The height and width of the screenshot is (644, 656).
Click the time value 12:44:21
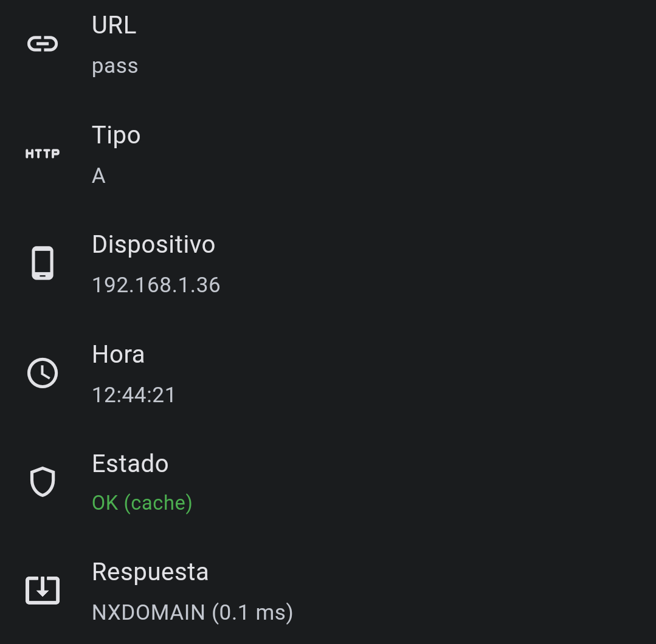pos(134,395)
